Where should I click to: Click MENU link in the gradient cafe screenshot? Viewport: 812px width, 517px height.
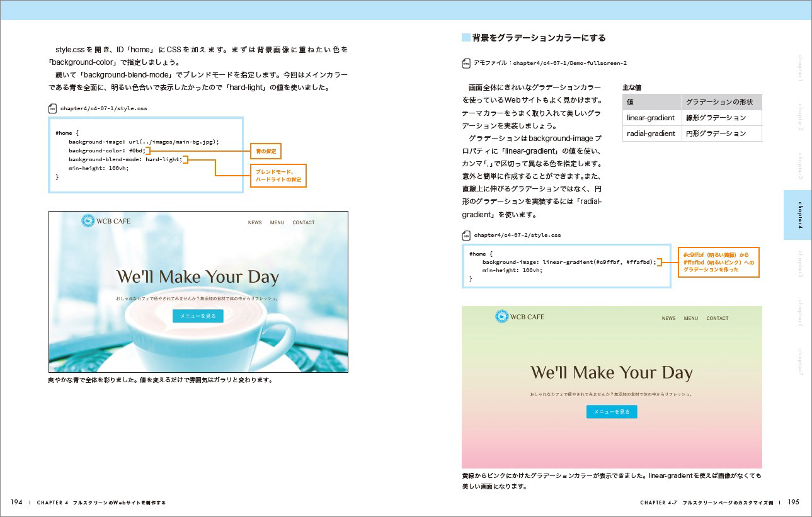tap(690, 318)
